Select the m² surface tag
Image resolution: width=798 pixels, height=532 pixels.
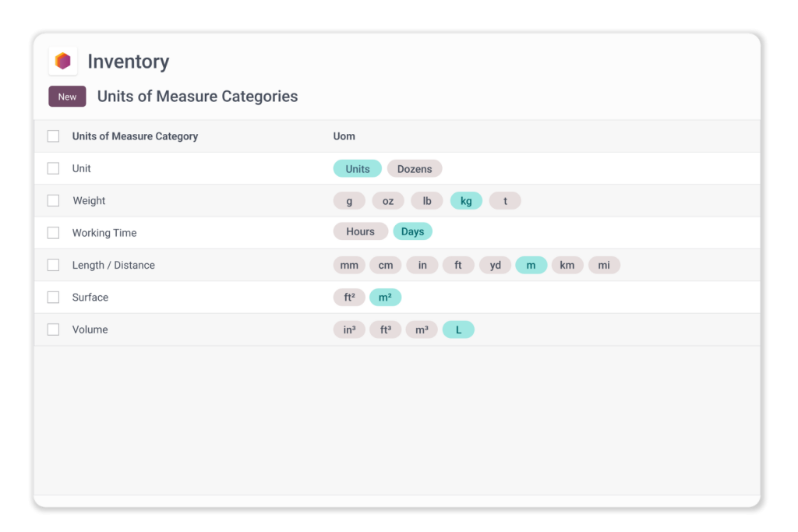[385, 297]
